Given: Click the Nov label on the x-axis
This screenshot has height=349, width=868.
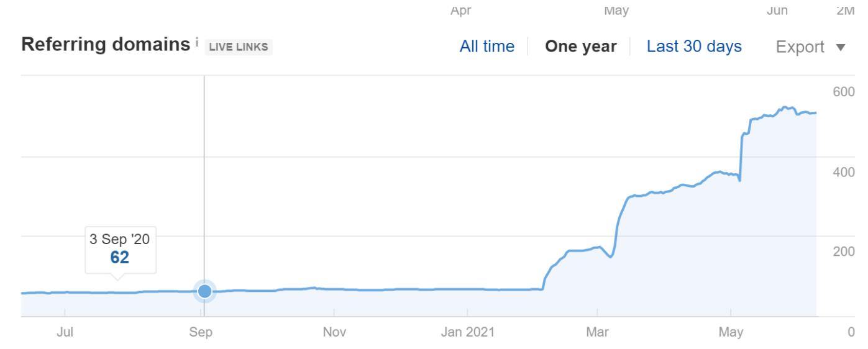Looking at the screenshot, I should tap(334, 333).
